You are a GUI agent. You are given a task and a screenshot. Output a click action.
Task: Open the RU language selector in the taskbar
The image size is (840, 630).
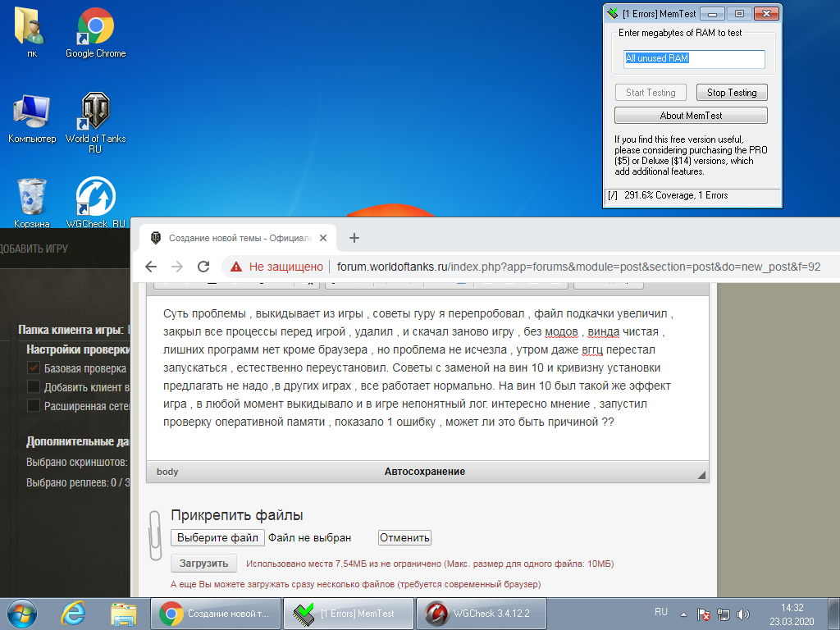point(661,612)
